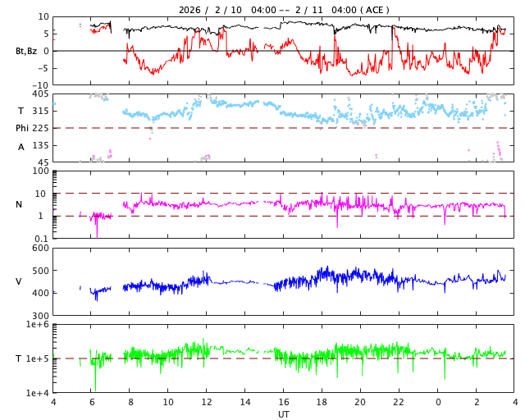
Task: Click the 1e+4 tick on the temperature axis
Action: (37, 393)
